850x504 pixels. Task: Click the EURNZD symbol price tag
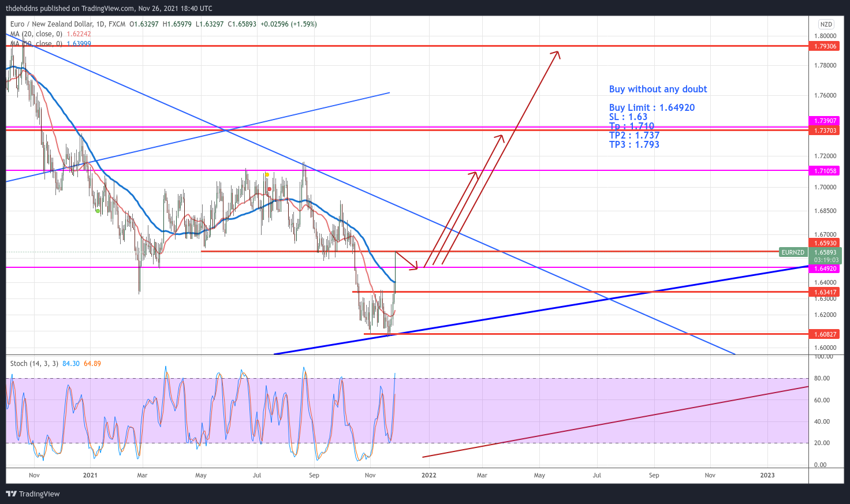coord(793,252)
